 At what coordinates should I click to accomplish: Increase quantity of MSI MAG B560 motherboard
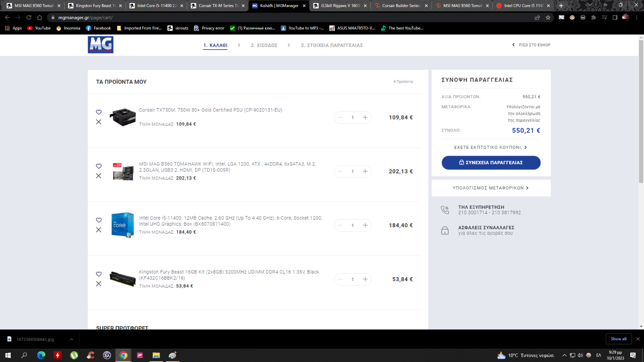tap(365, 171)
